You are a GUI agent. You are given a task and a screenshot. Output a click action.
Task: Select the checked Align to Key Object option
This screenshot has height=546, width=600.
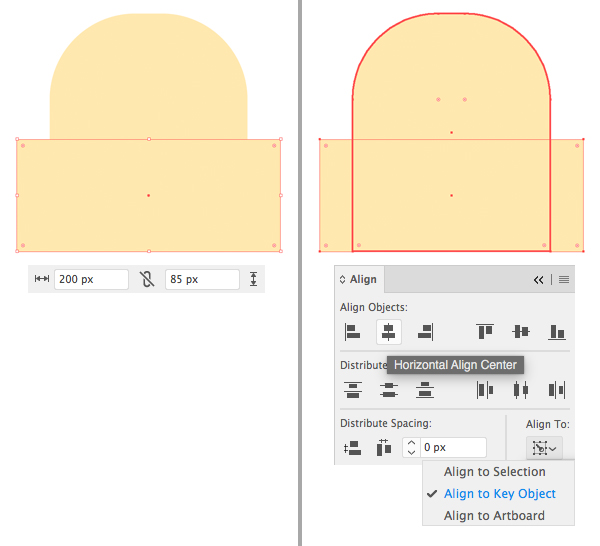click(499, 493)
